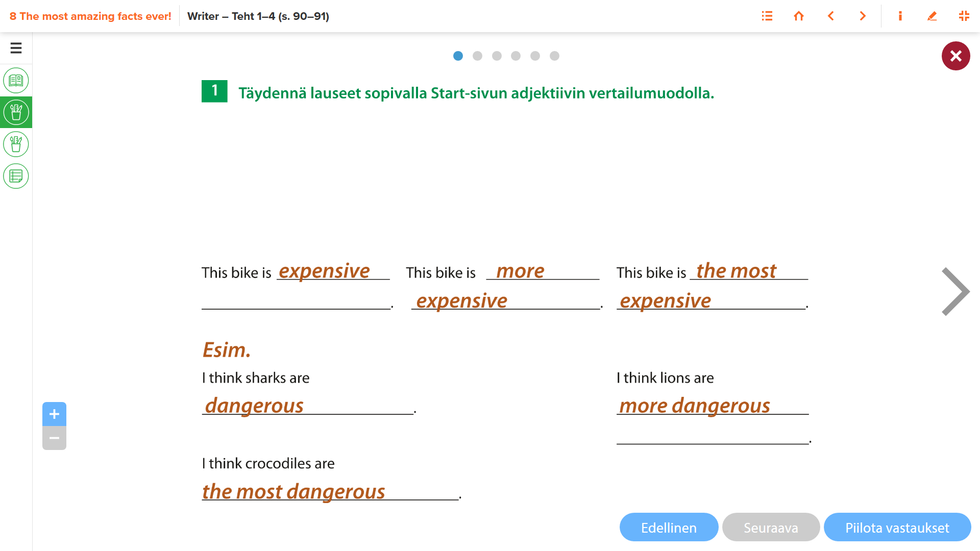Open the info icon in top bar

pos(900,16)
